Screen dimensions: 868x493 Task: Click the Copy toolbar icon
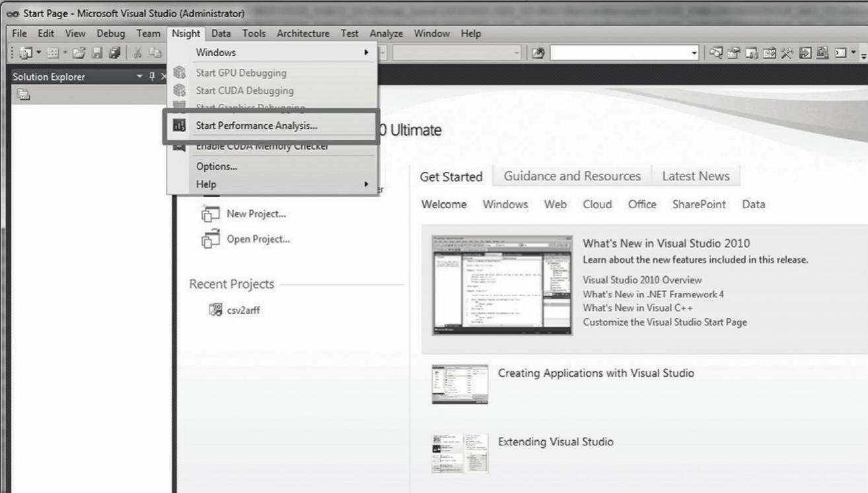coord(155,53)
